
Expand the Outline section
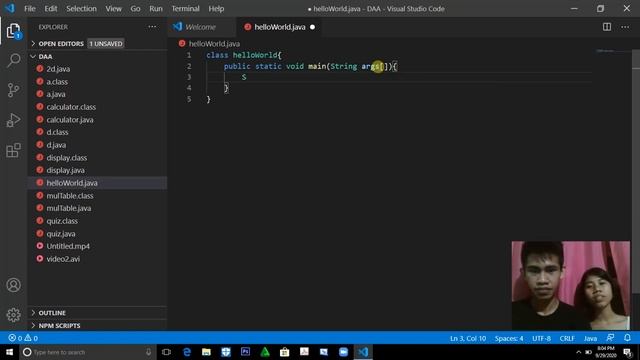(x=97, y=313)
